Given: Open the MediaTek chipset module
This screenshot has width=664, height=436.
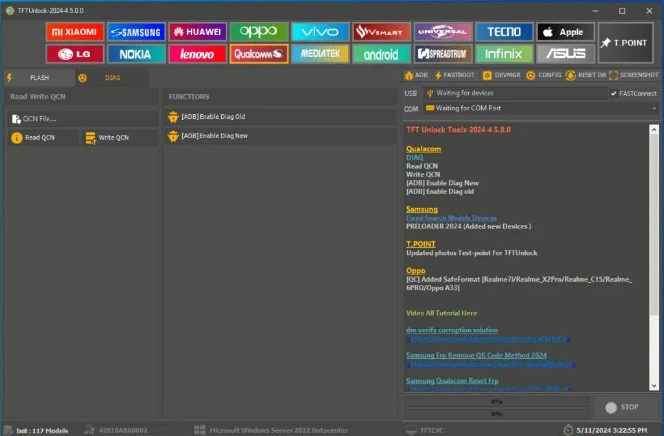Looking at the screenshot, I should point(320,54).
